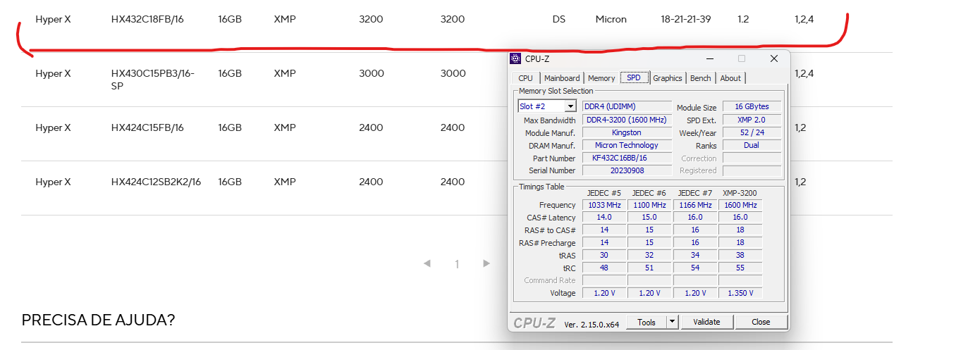Image resolution: width=980 pixels, height=350 pixels.
Task: Click the serial number 20230908 field
Action: pos(627,170)
